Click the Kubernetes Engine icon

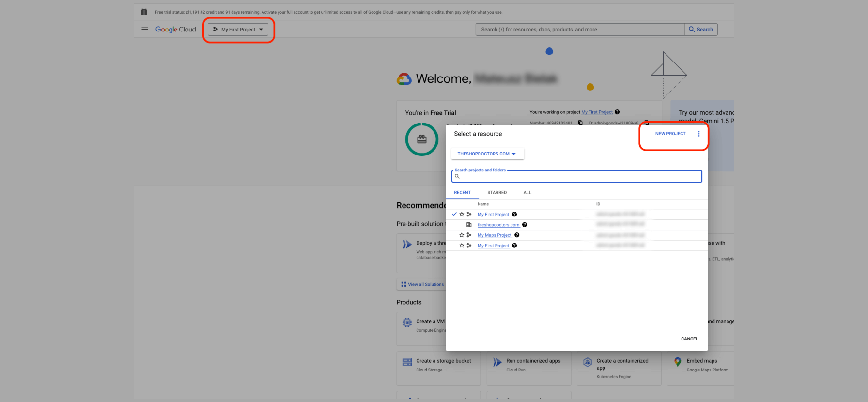[588, 362]
